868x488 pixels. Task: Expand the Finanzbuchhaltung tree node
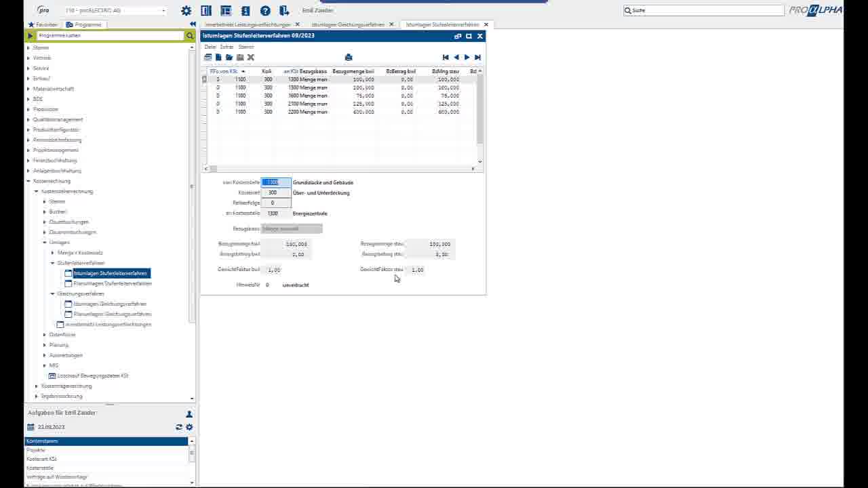pyautogui.click(x=28, y=161)
